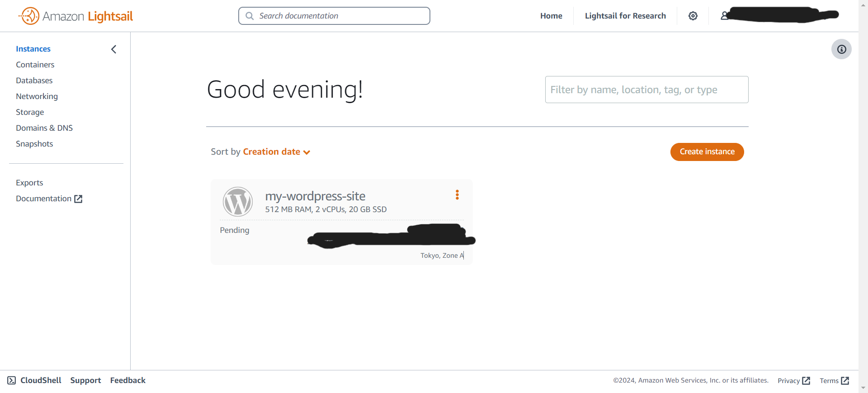
Task: Click the WordPress logo icon on instance card
Action: [x=238, y=202]
